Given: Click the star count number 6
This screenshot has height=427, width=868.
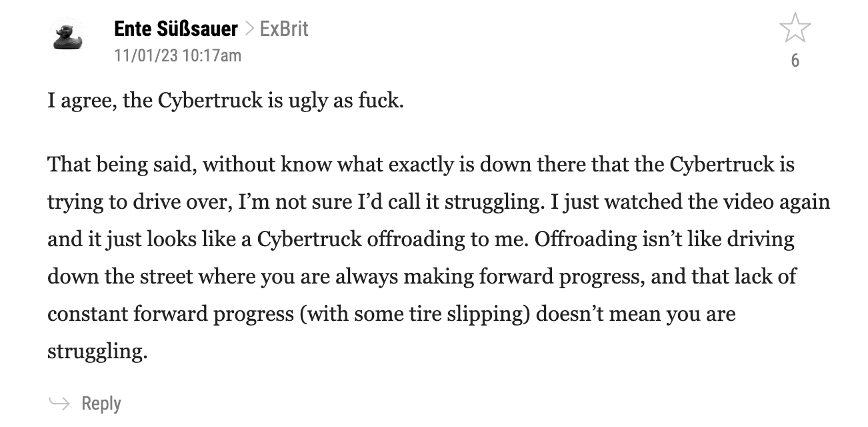Looking at the screenshot, I should (x=795, y=61).
